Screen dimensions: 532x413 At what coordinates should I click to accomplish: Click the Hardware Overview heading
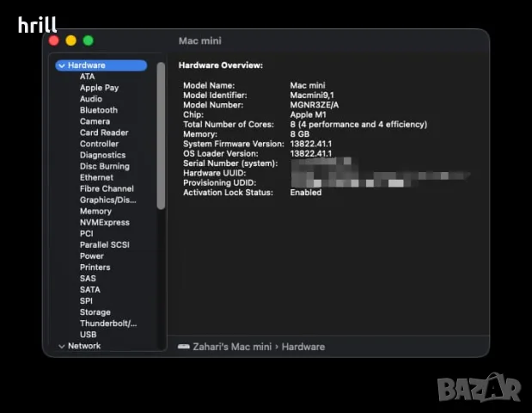click(221, 65)
